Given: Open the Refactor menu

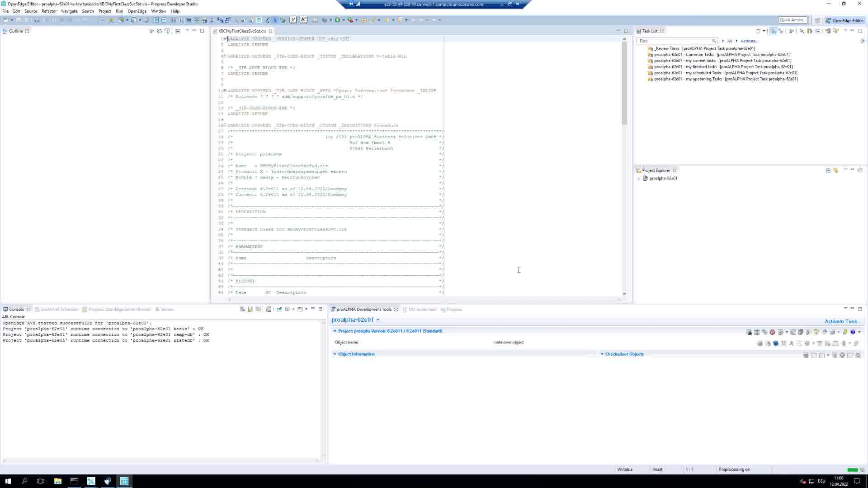Looking at the screenshot, I should [49, 11].
